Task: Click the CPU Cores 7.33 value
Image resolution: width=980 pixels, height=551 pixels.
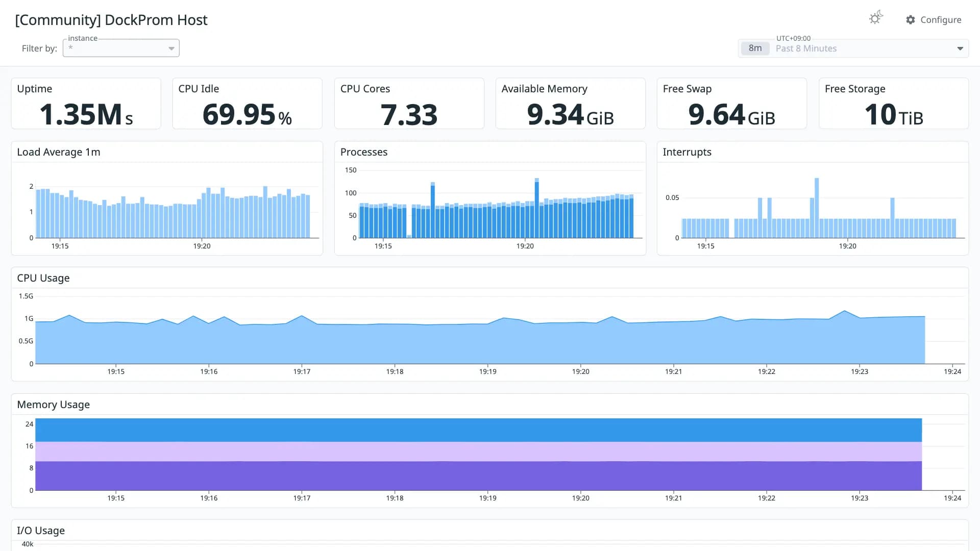Action: tap(409, 114)
